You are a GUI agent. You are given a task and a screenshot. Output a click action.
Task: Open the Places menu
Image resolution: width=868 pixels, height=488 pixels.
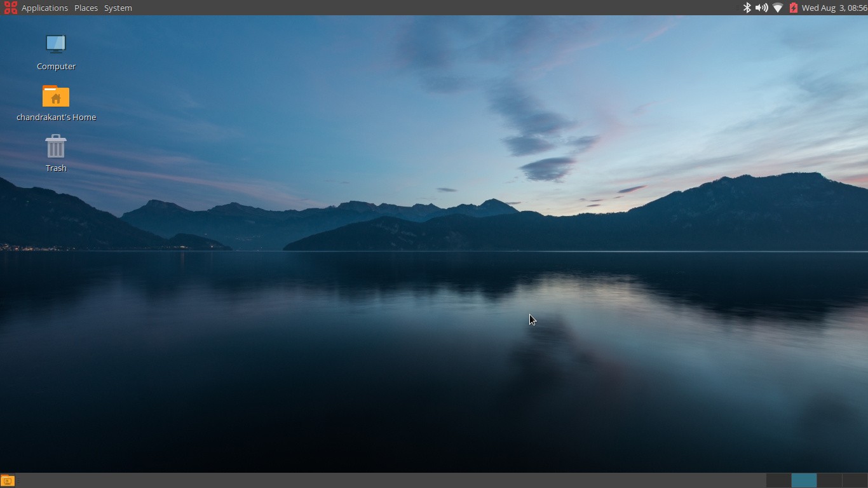[86, 8]
